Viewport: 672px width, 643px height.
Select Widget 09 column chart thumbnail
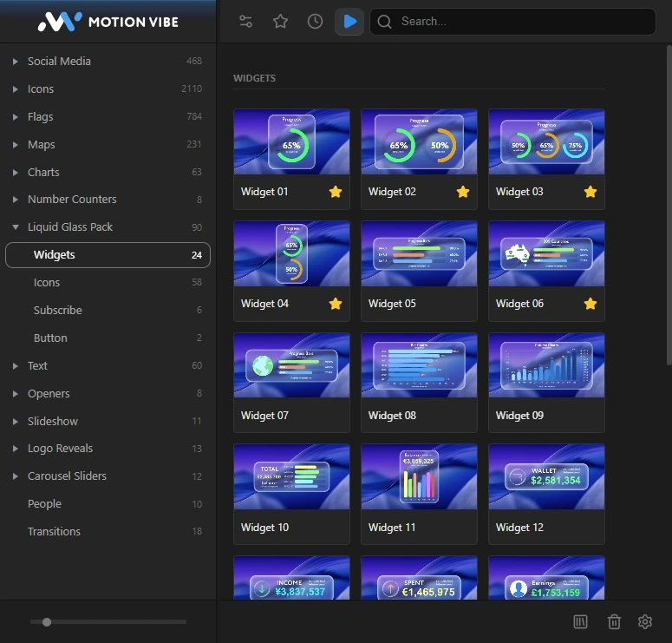(546, 365)
